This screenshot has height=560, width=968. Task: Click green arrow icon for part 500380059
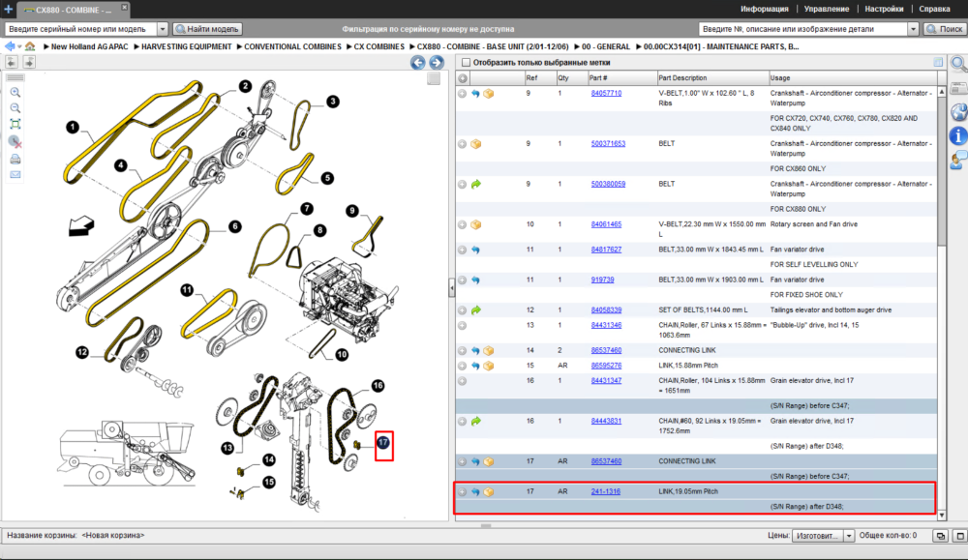pos(476,185)
